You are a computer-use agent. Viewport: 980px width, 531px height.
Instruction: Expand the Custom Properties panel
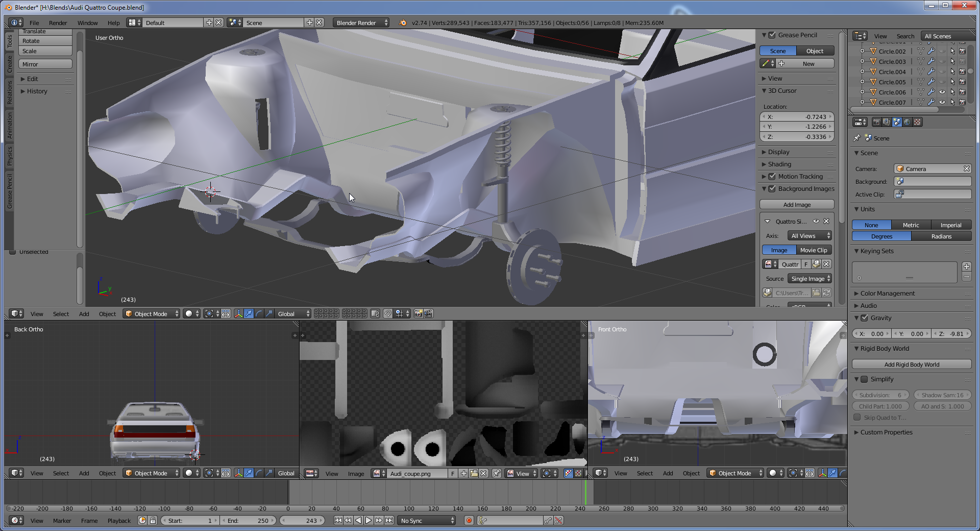[x=886, y=432]
